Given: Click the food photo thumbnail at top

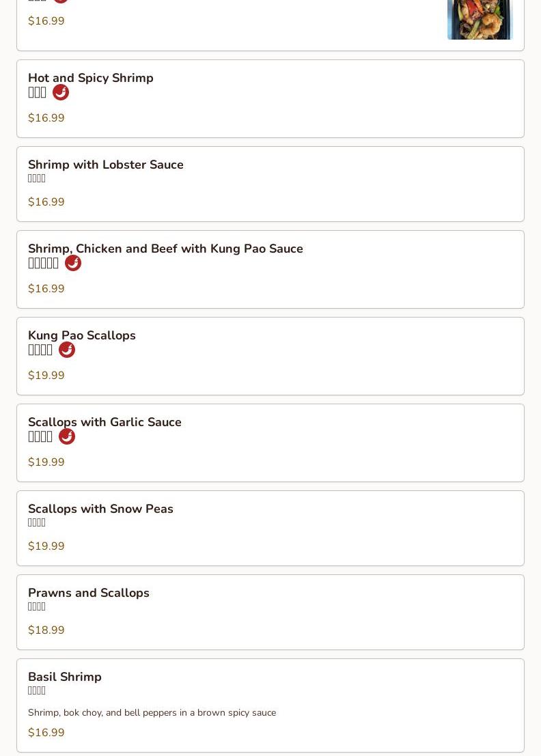Looking at the screenshot, I should point(480,19).
